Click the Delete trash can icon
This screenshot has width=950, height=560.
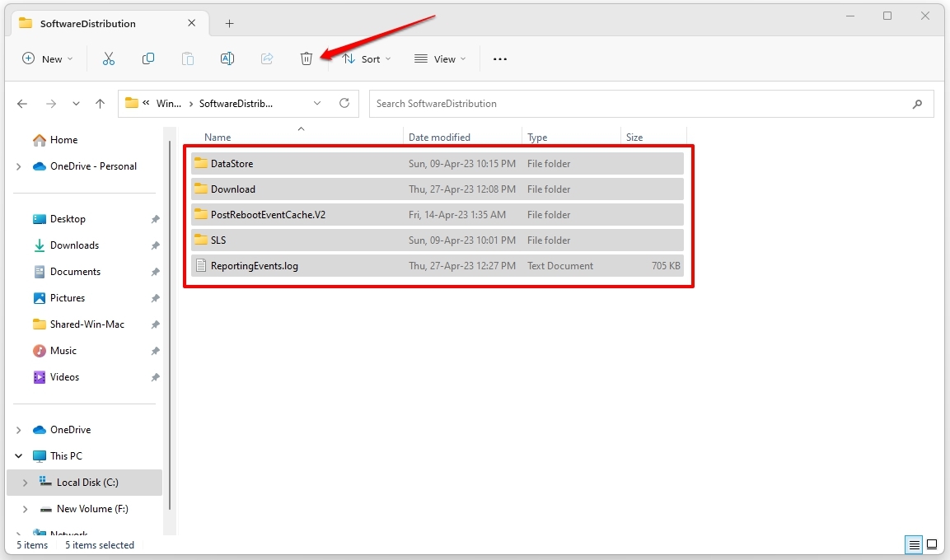point(306,58)
